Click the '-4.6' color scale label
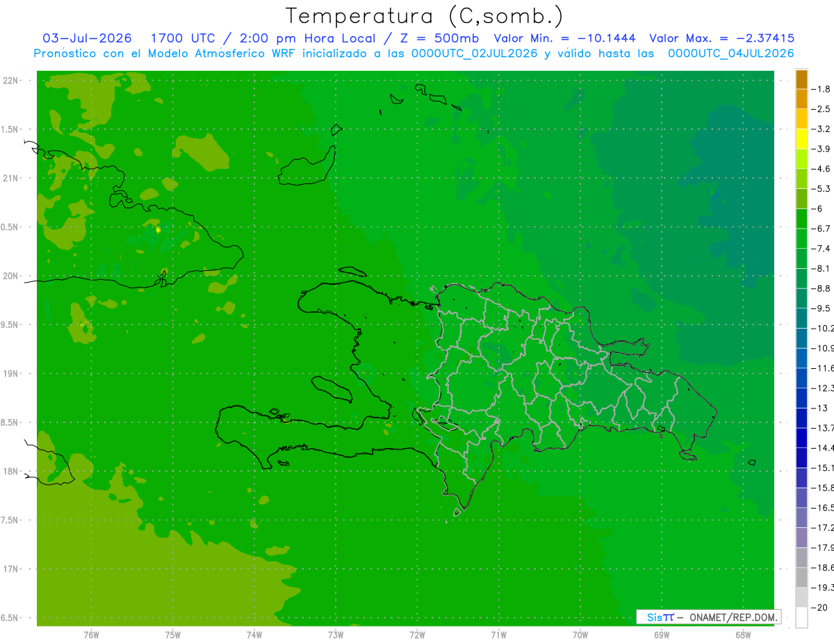The width and height of the screenshot is (834, 644). coord(821,169)
